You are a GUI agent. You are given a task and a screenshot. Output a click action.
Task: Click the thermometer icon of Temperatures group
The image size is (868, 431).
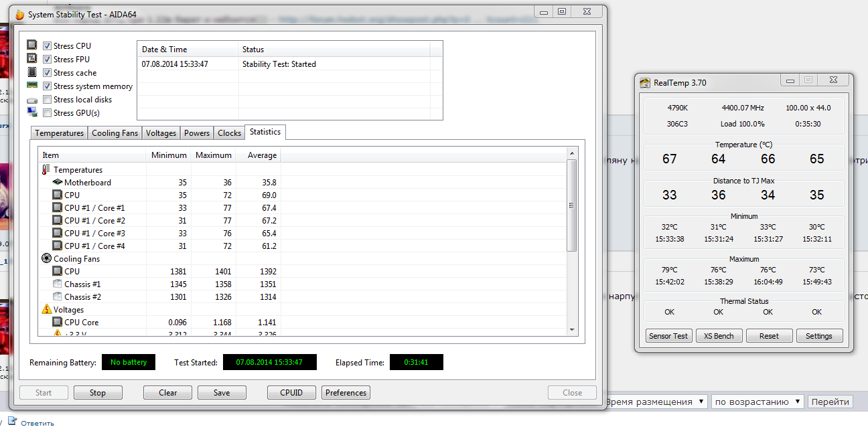tap(46, 170)
